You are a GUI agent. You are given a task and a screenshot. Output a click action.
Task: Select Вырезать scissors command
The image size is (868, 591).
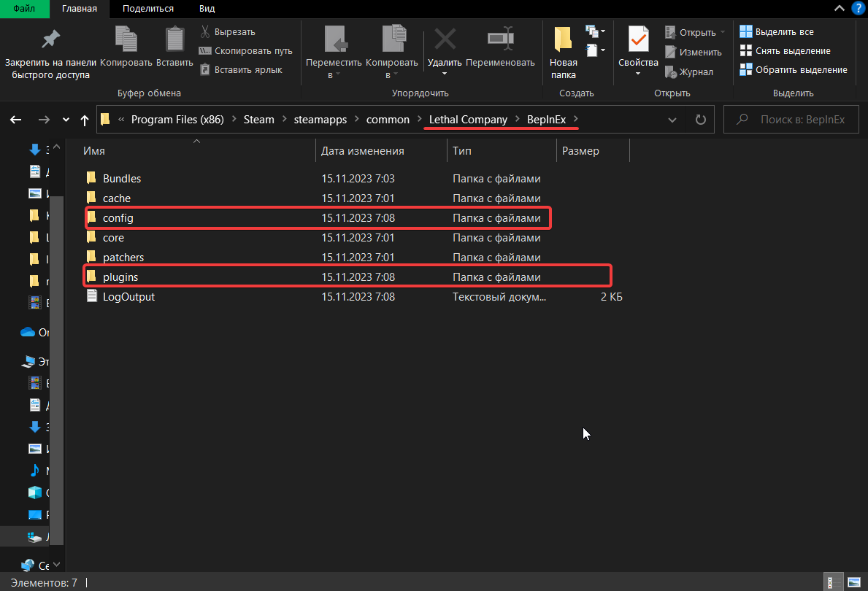click(228, 31)
